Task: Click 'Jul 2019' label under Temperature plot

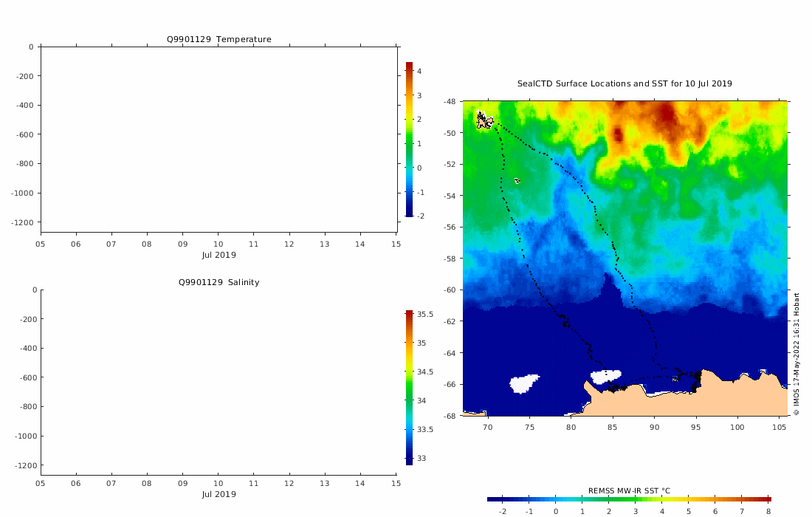Action: coord(219,255)
